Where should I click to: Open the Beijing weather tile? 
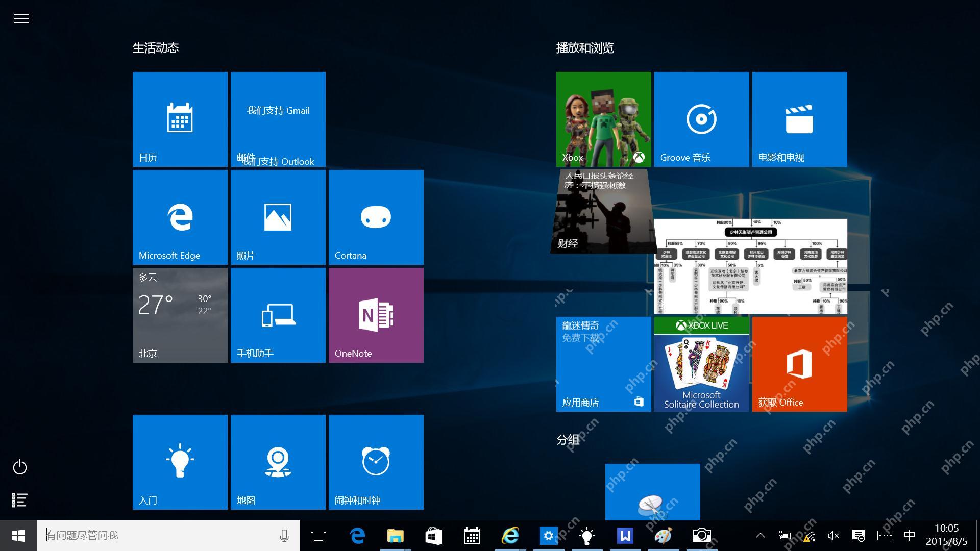(x=180, y=315)
